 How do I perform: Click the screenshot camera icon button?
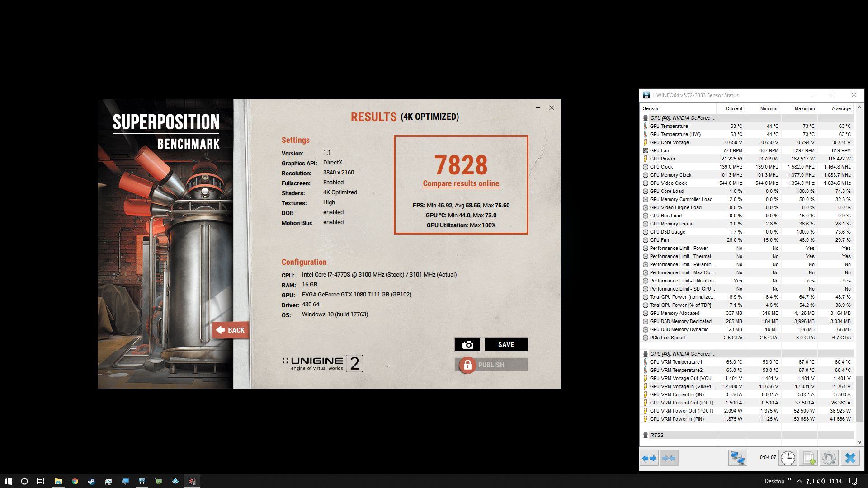coord(467,345)
